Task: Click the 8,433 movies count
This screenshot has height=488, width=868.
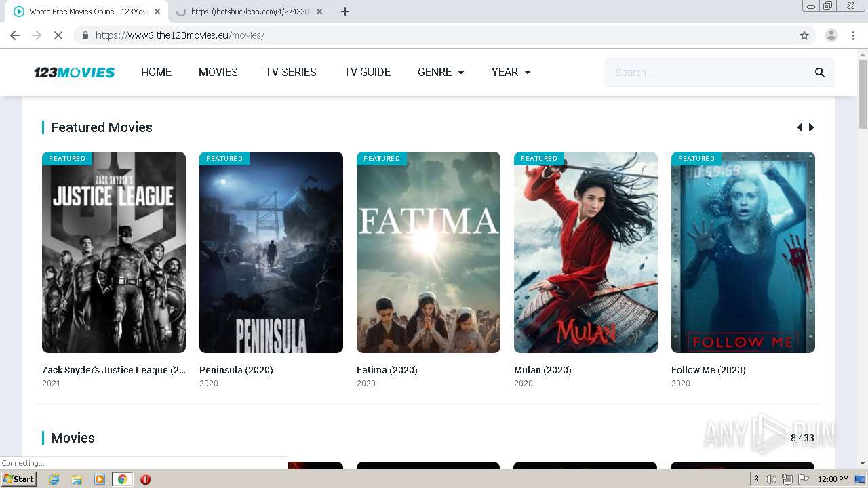Action: (802, 439)
